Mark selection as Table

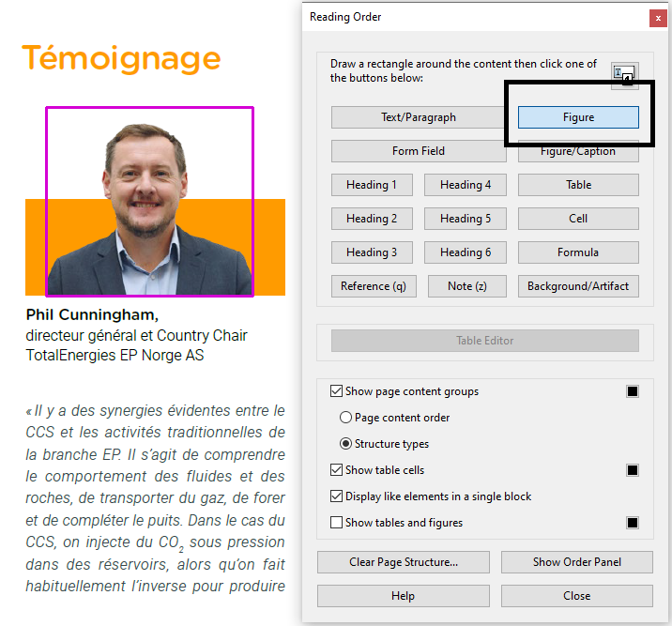tap(578, 185)
